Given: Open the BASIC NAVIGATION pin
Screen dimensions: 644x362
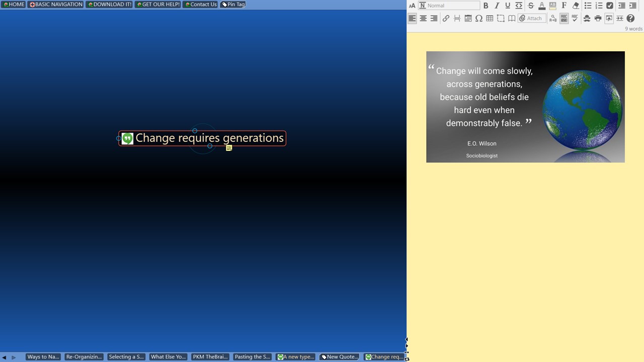Looking at the screenshot, I should [x=55, y=5].
